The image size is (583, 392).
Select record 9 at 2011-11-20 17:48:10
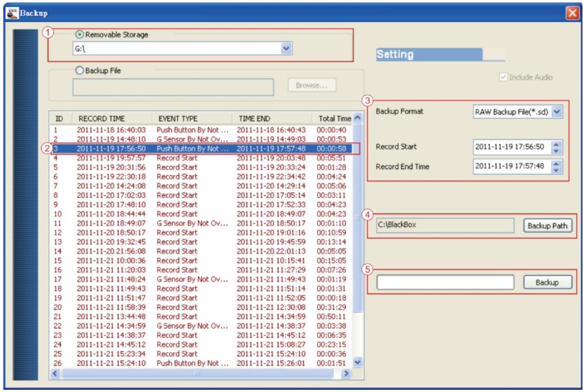(x=201, y=204)
